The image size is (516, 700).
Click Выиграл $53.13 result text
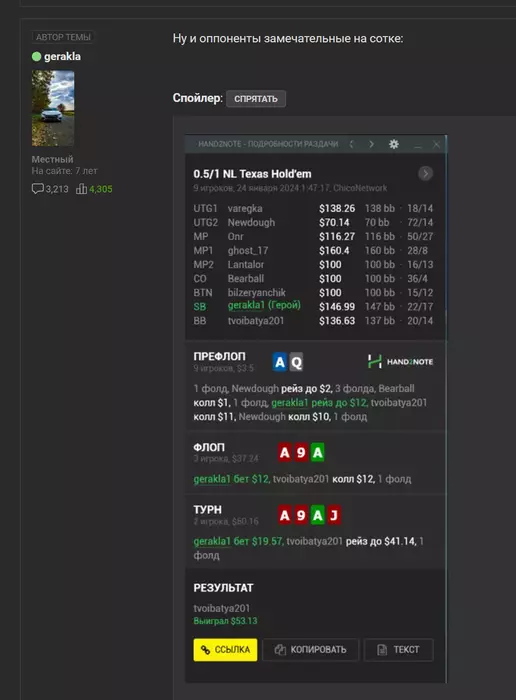225,621
